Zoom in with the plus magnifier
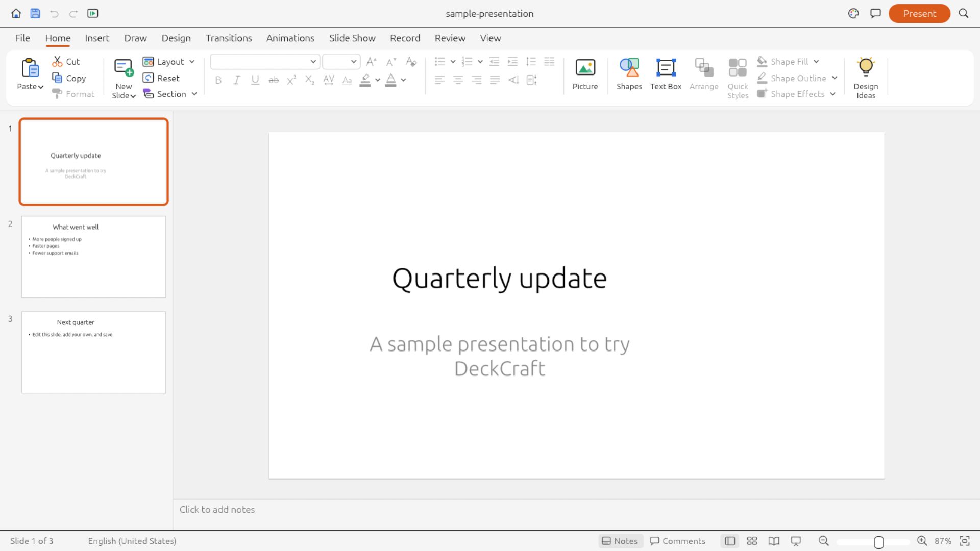The image size is (980, 551). point(922,541)
